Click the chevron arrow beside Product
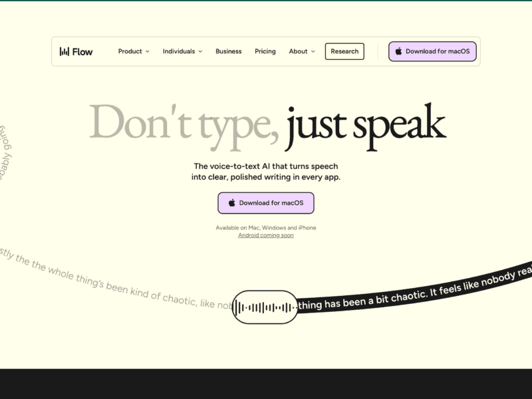The width and height of the screenshot is (532, 399). pos(148,52)
